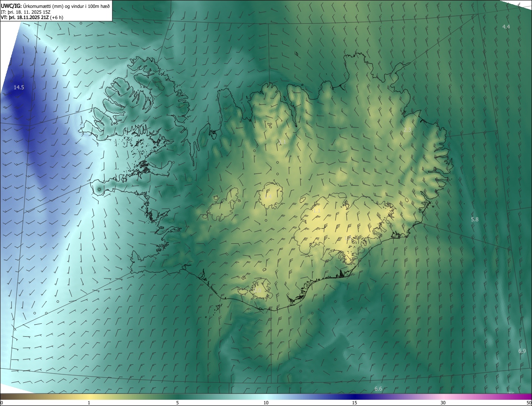The image size is (532, 406).
Task: Click the colour scale tick label "50"
Action: (x=529, y=403)
